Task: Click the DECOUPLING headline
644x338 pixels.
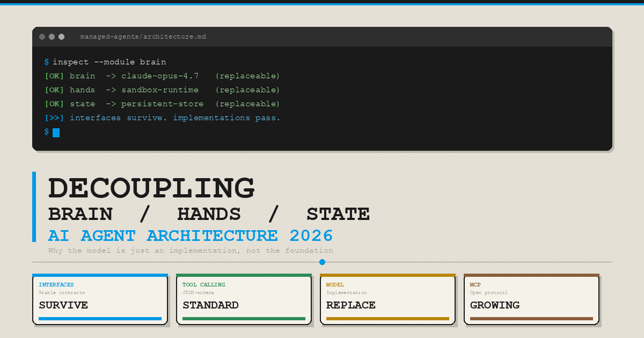Action: coord(151,188)
